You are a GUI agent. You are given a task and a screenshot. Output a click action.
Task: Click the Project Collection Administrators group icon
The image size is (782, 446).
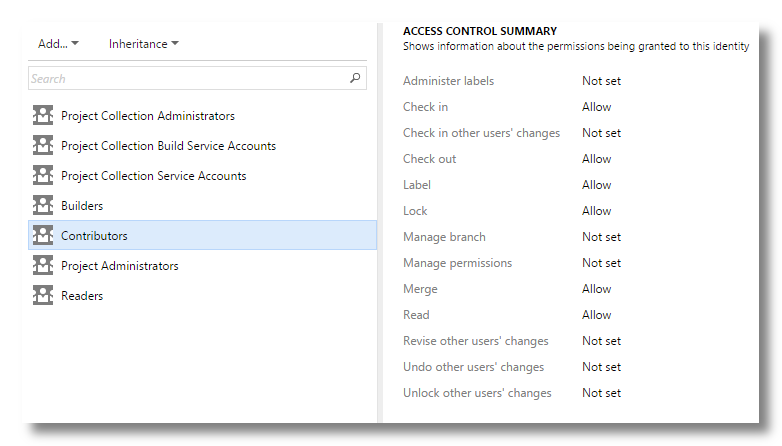(42, 116)
